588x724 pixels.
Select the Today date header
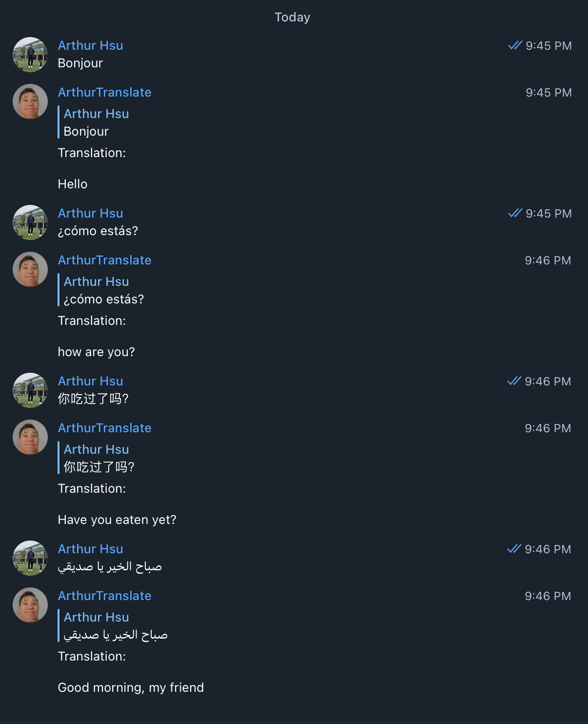[x=293, y=17]
